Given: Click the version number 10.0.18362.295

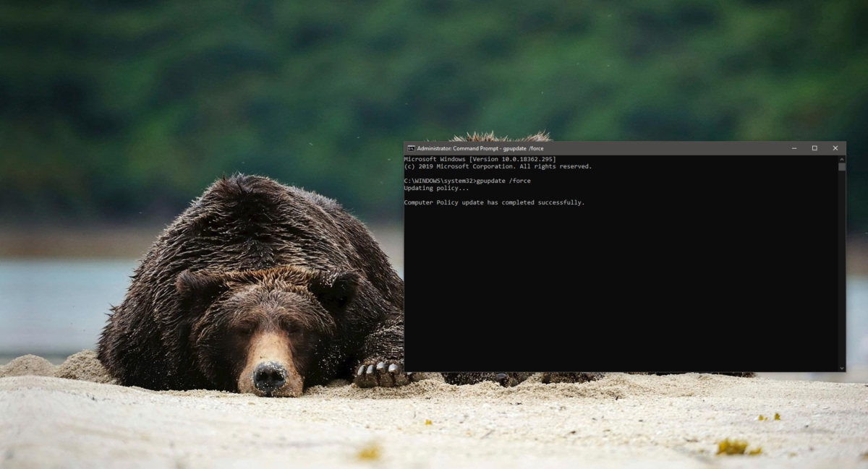Looking at the screenshot, I should (x=525, y=159).
